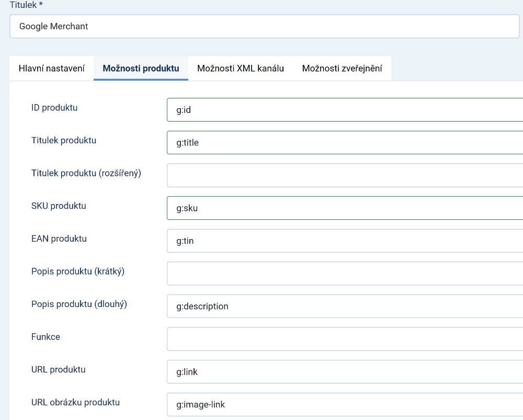Focus the ID produktu field with g:id
523x420 pixels.
(x=344, y=110)
